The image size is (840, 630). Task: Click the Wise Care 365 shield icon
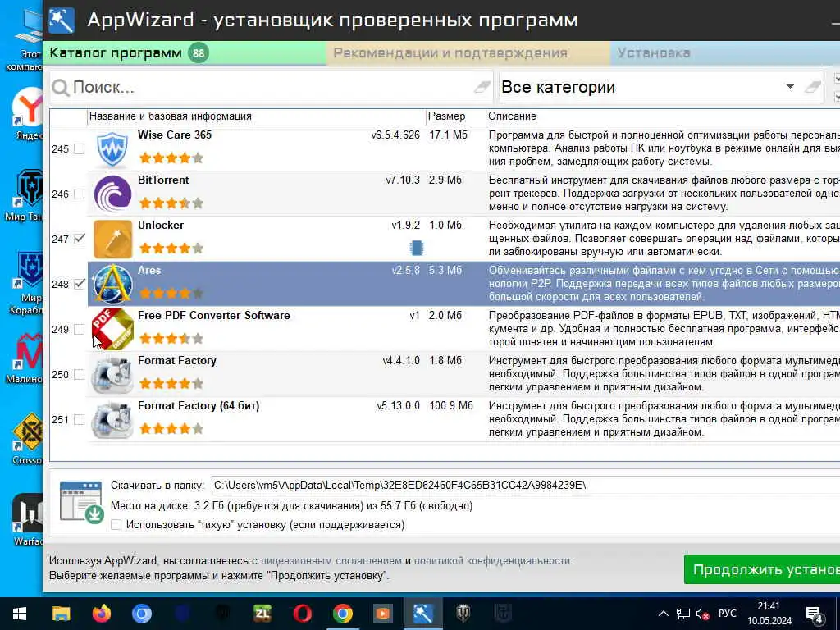click(112, 149)
